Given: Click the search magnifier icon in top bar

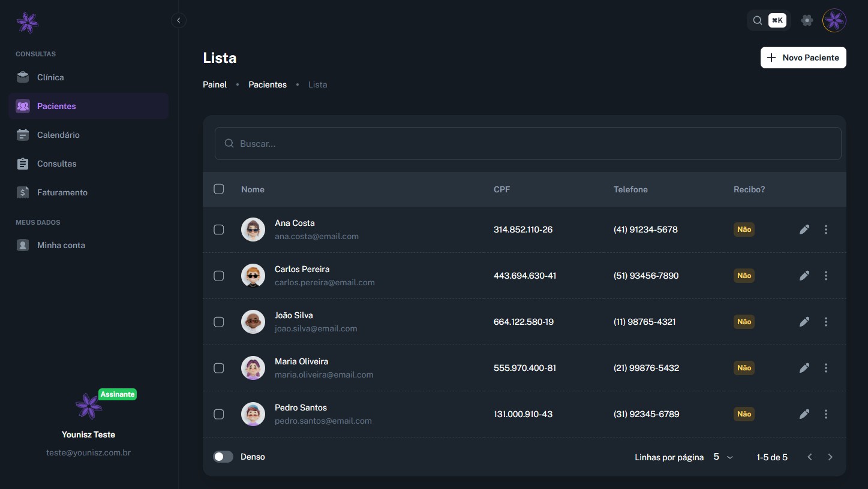Looking at the screenshot, I should click(757, 20).
